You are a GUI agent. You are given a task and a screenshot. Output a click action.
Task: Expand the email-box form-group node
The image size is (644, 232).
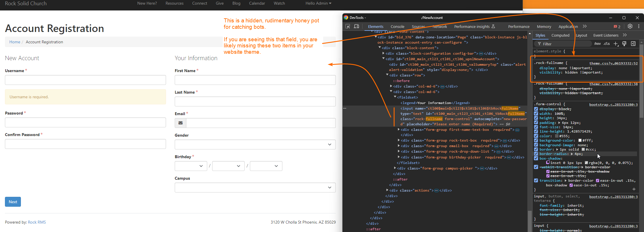(x=399, y=146)
